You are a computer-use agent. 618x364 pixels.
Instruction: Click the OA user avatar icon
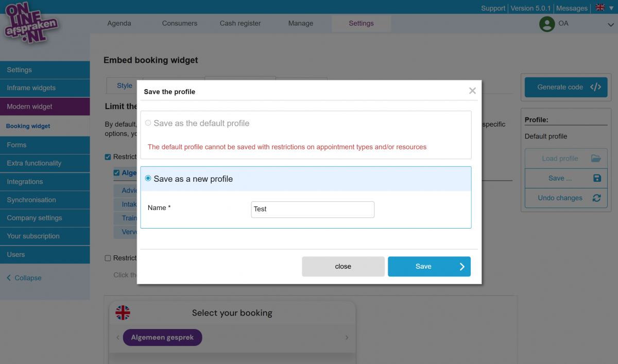[x=546, y=24]
